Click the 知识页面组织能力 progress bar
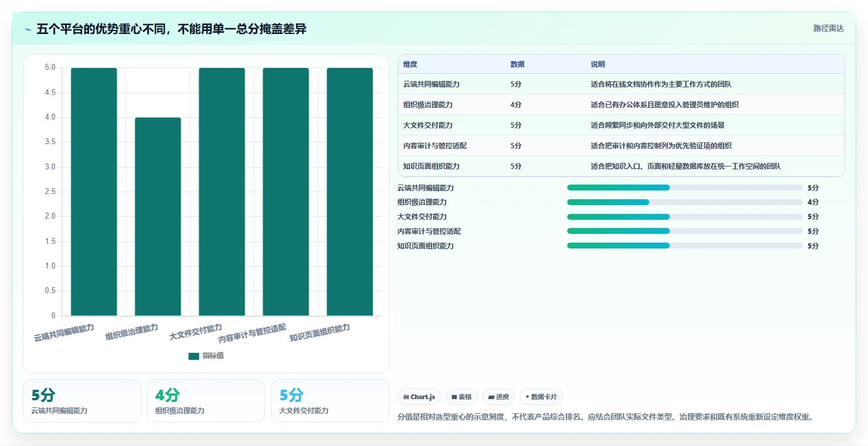The image size is (868, 446). [x=684, y=246]
